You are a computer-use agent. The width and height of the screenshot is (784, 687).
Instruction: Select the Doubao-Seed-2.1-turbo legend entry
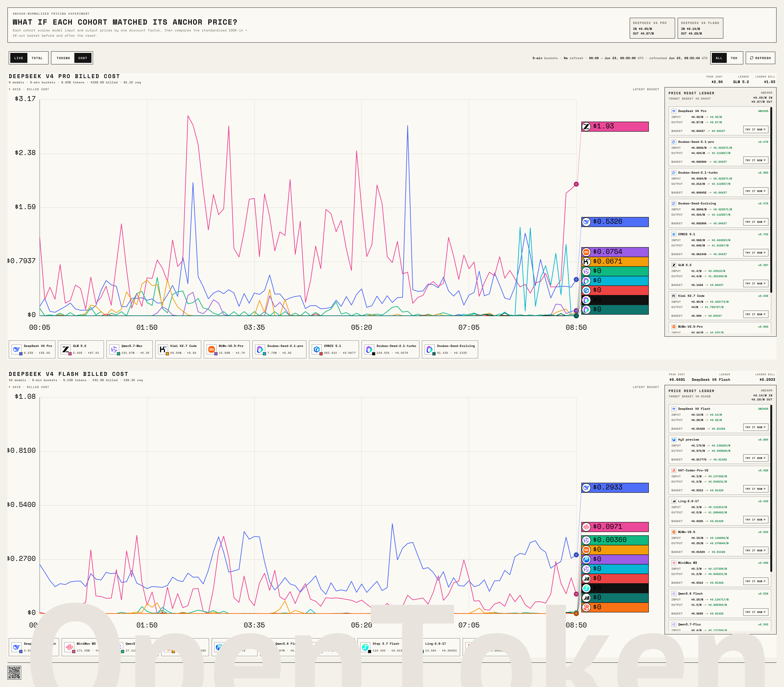tap(390, 349)
